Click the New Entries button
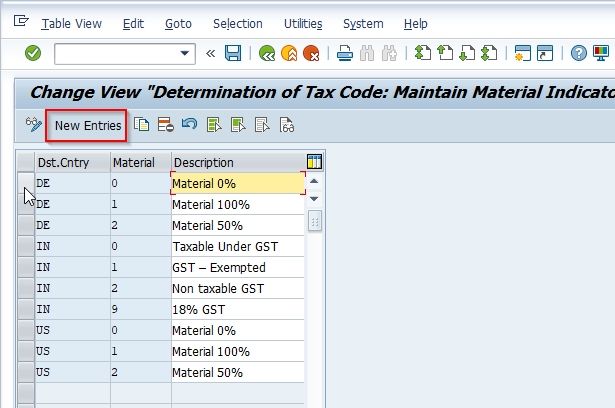Image resolution: width=615 pixels, height=408 pixels. (88, 126)
